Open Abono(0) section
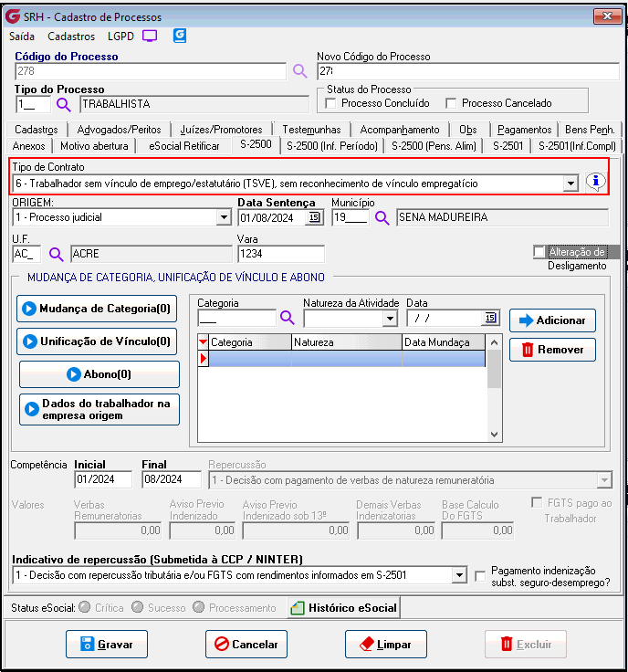 [x=99, y=374]
